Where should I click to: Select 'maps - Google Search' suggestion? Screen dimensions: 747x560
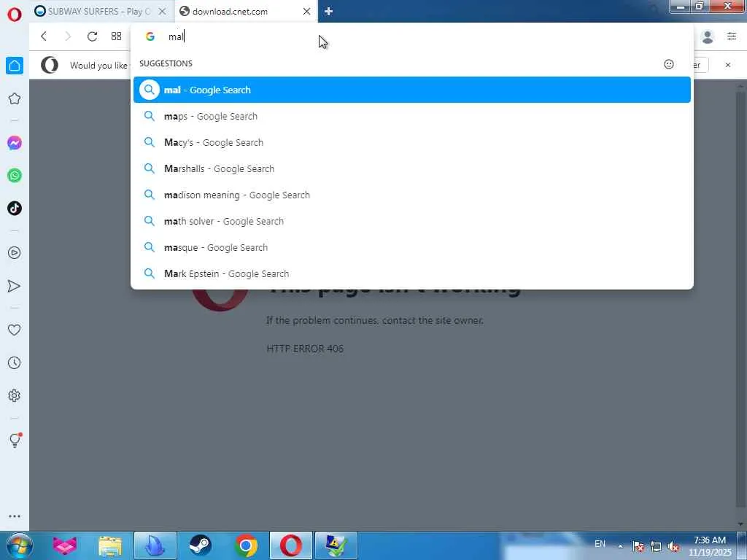[412, 116]
